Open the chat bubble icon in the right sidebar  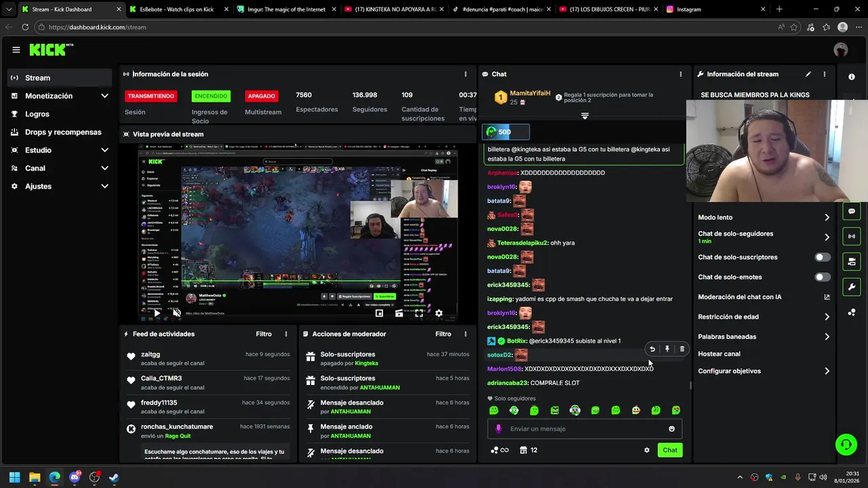[x=852, y=211]
